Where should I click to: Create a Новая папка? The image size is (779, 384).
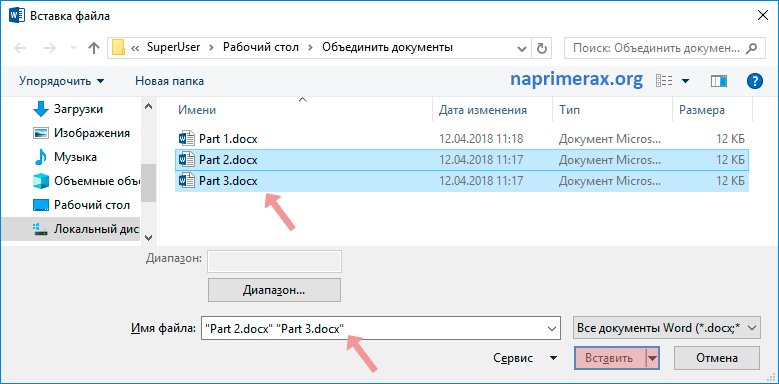tap(169, 81)
